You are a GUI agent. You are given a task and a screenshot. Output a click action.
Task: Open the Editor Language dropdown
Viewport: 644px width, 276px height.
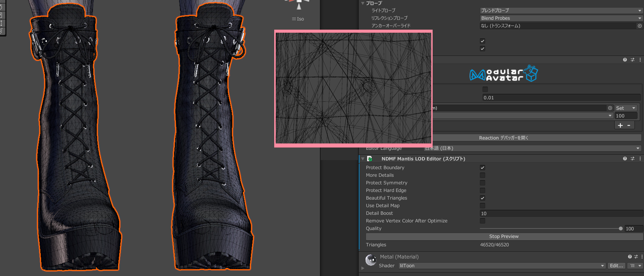(x=532, y=148)
